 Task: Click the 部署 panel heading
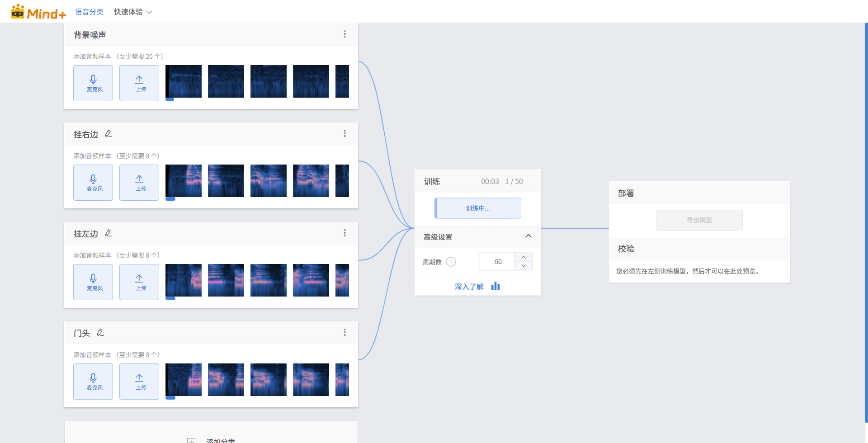point(626,193)
